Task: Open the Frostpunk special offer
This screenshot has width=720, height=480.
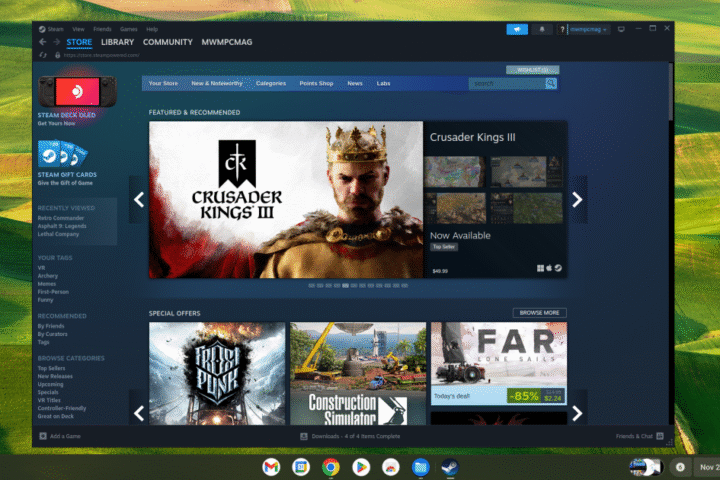Action: (x=217, y=373)
